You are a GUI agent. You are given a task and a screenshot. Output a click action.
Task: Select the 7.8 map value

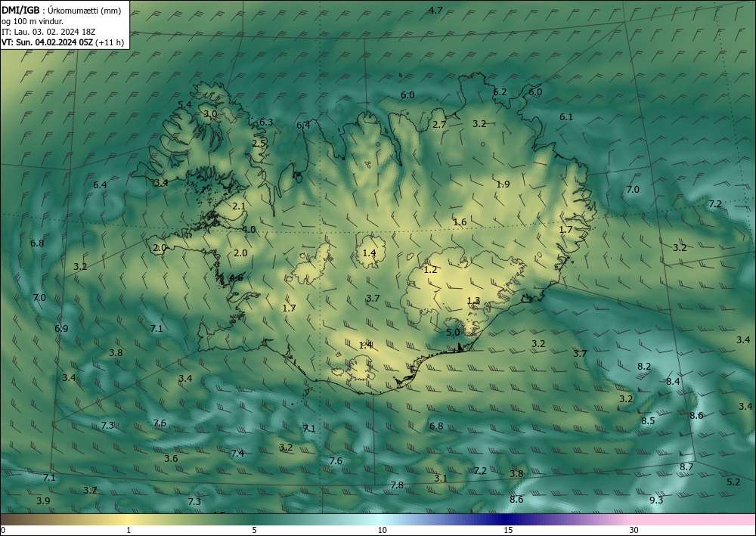tap(397, 485)
